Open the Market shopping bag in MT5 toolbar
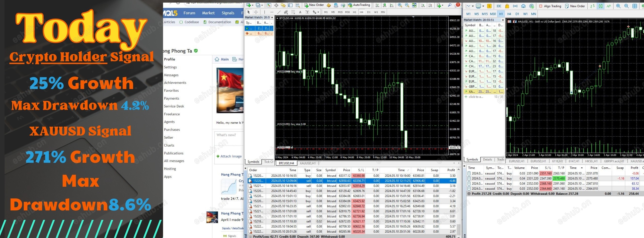This screenshot has width=644, height=238. pyautogui.click(x=507, y=6)
